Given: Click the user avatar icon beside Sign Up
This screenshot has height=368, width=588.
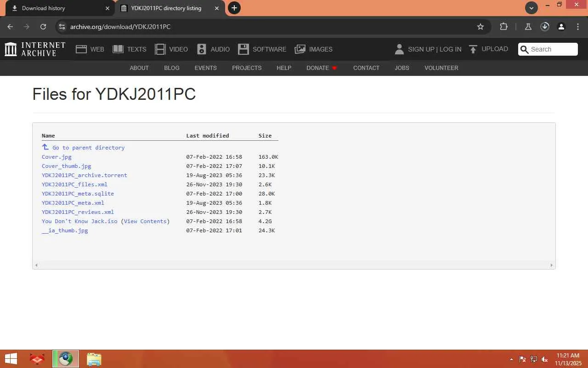Looking at the screenshot, I should [x=399, y=49].
